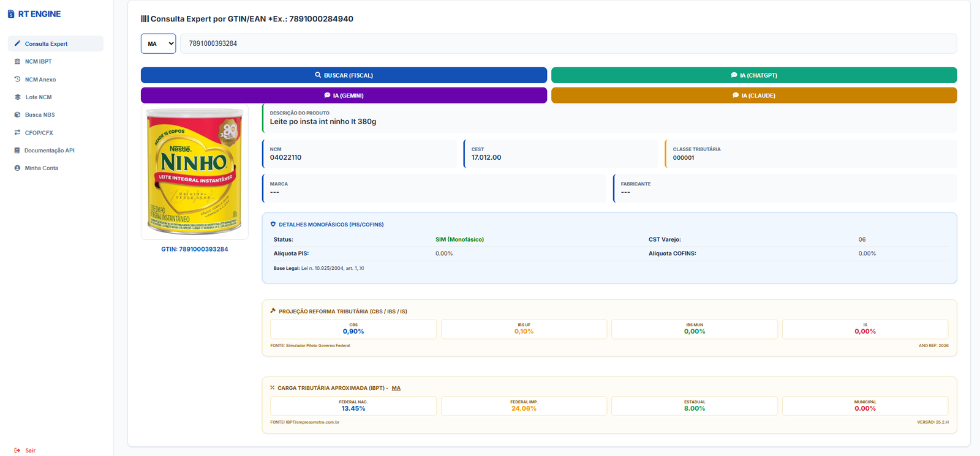The height and width of the screenshot is (456, 980).
Task: Go to Minha Conta menu item
Action: [42, 168]
